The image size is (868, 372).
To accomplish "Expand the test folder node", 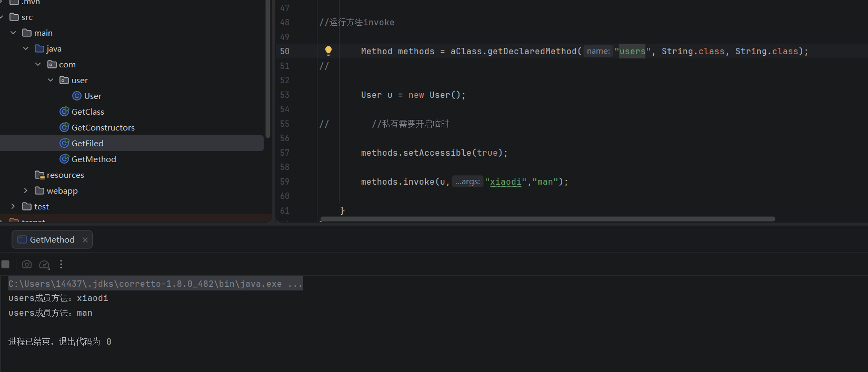I will (13, 206).
